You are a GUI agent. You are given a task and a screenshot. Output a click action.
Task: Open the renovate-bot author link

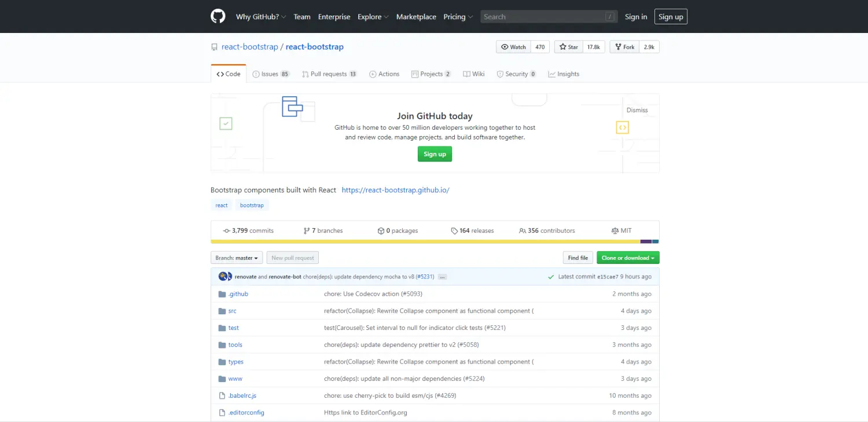point(285,277)
